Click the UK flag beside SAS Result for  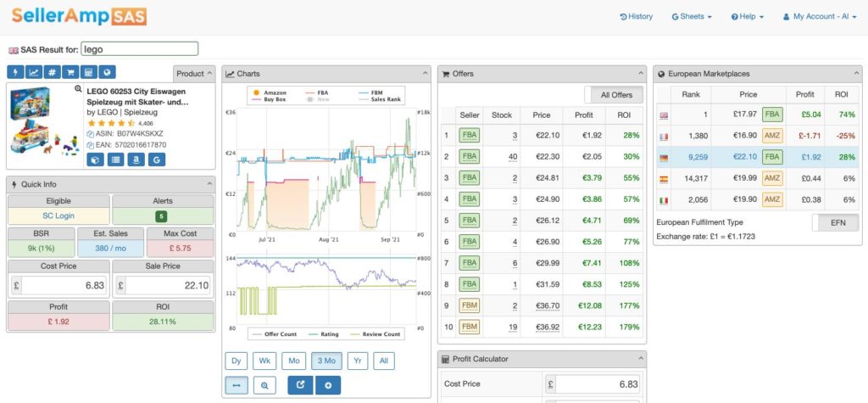[x=14, y=50]
